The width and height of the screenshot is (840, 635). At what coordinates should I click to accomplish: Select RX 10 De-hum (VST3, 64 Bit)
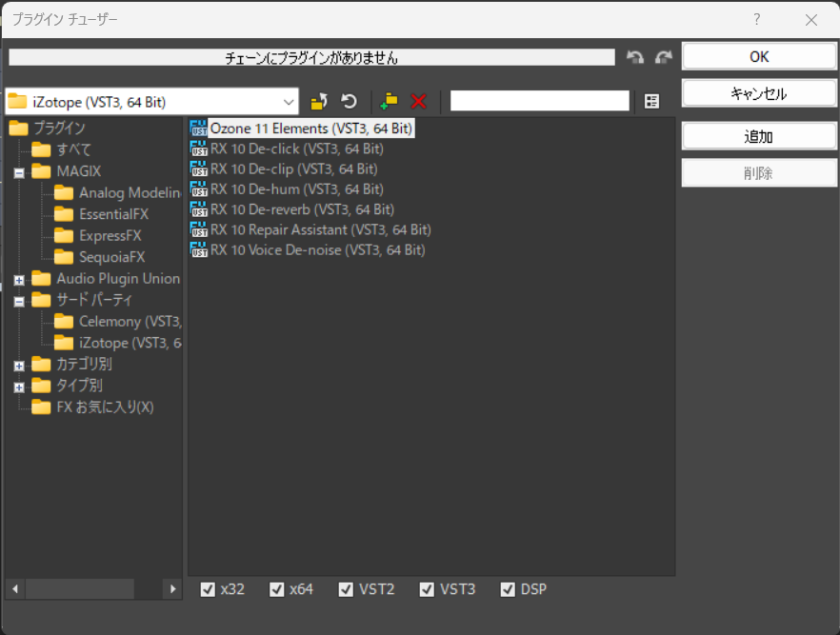(x=297, y=189)
